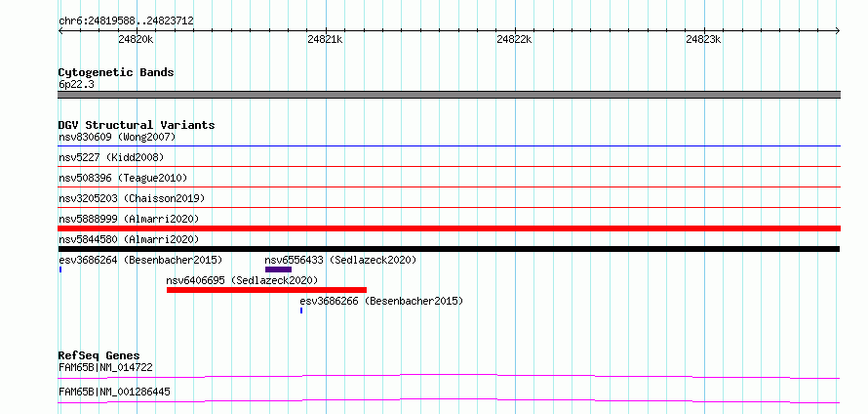
Task: Click the magenta FAM65B|NM_001286445 transcript line
Action: click(x=449, y=401)
